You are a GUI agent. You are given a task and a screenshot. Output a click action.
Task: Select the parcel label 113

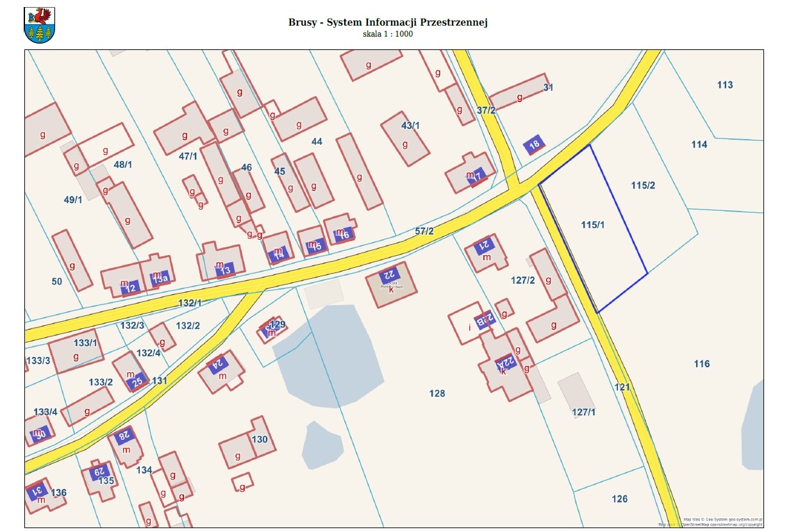pyautogui.click(x=725, y=85)
